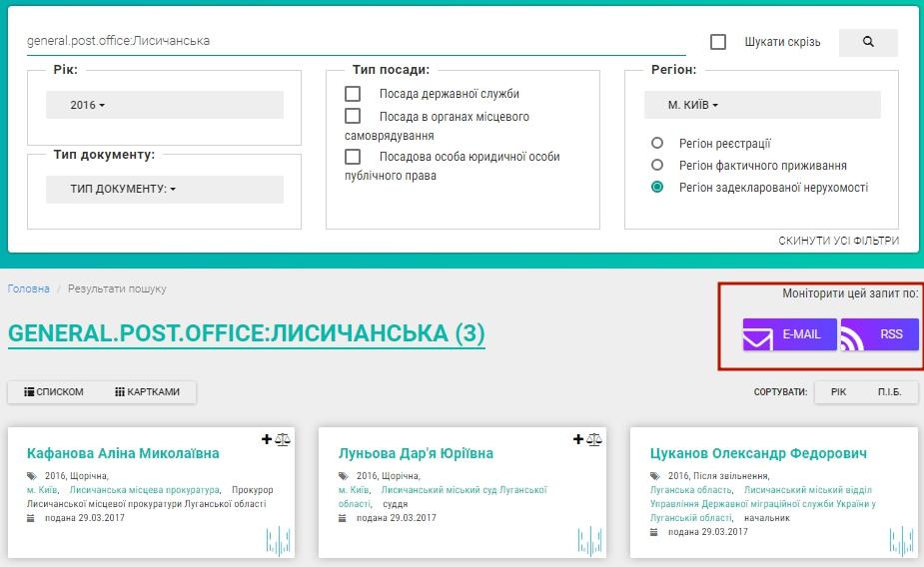
Task: Check 'Посада державної служби' option
Action: (x=353, y=94)
